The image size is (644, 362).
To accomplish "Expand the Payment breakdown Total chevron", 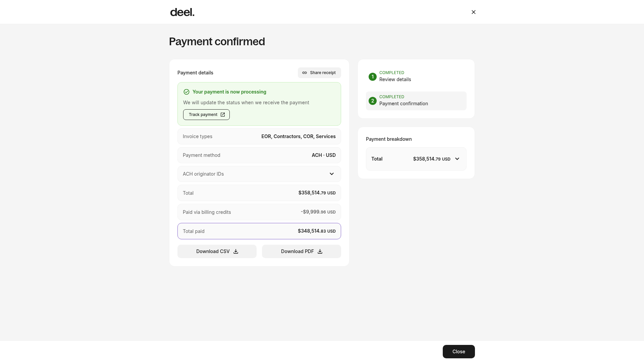I will pyautogui.click(x=457, y=159).
